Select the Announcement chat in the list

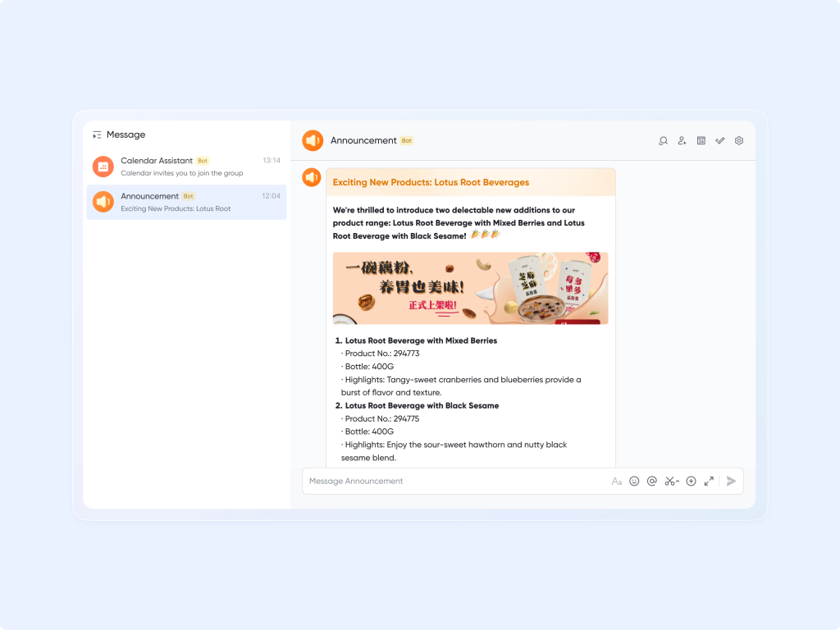coord(186,202)
